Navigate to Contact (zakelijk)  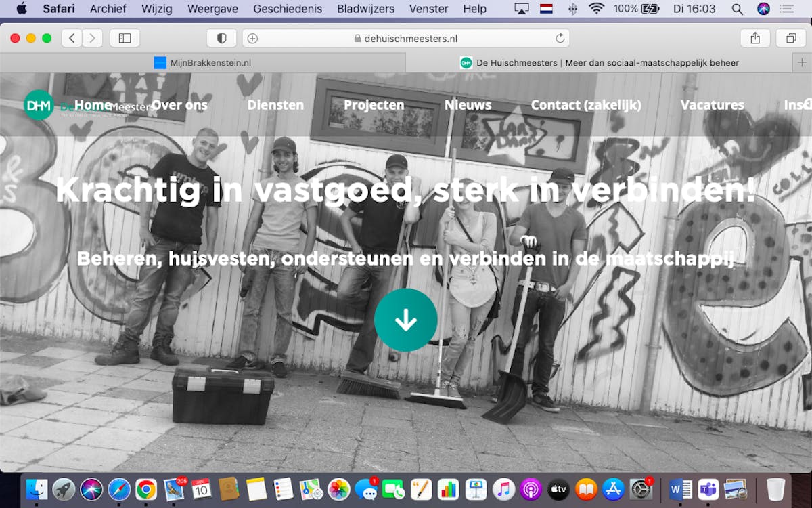point(585,105)
